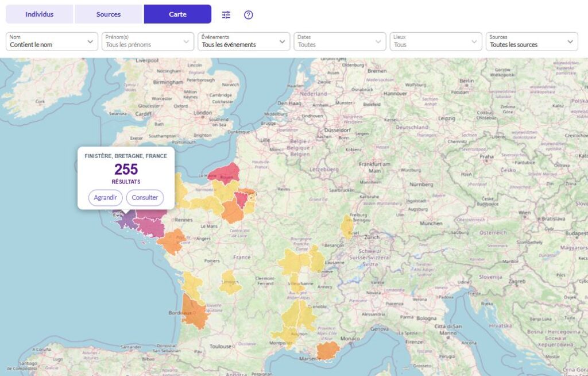
Task: Open the Prénom(s) dropdown
Action: pyautogui.click(x=148, y=41)
